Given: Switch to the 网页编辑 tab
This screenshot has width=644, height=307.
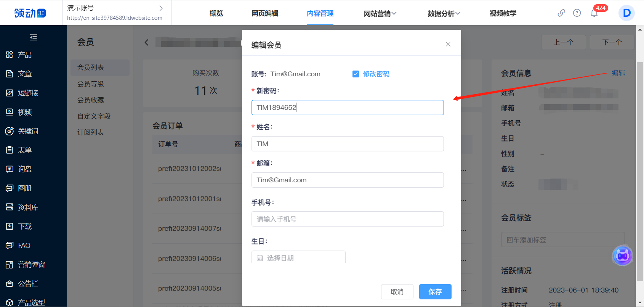Looking at the screenshot, I should 265,13.
